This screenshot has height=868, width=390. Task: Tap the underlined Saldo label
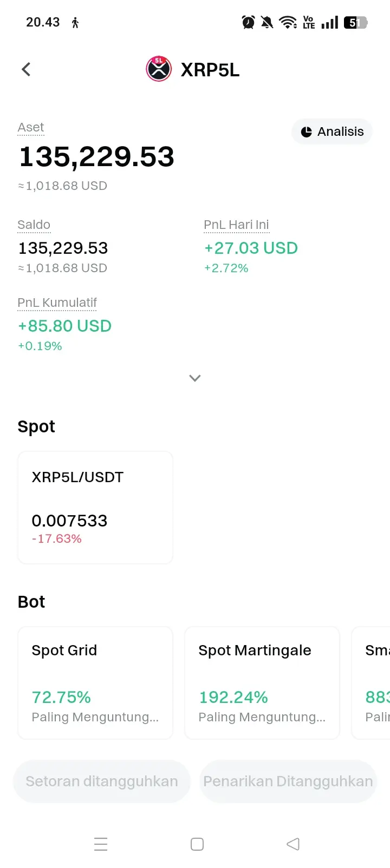click(x=34, y=225)
